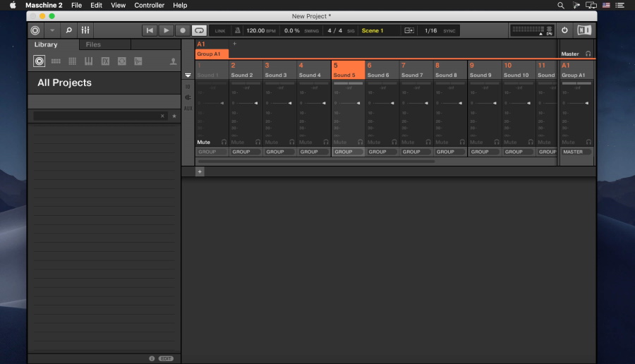
Task: Toggle the follow playhead icon
Action: tap(409, 30)
